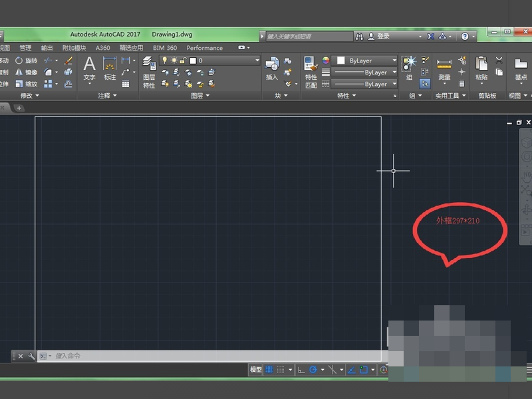
Task: Expand the 块 (Block) panel
Action: click(281, 96)
